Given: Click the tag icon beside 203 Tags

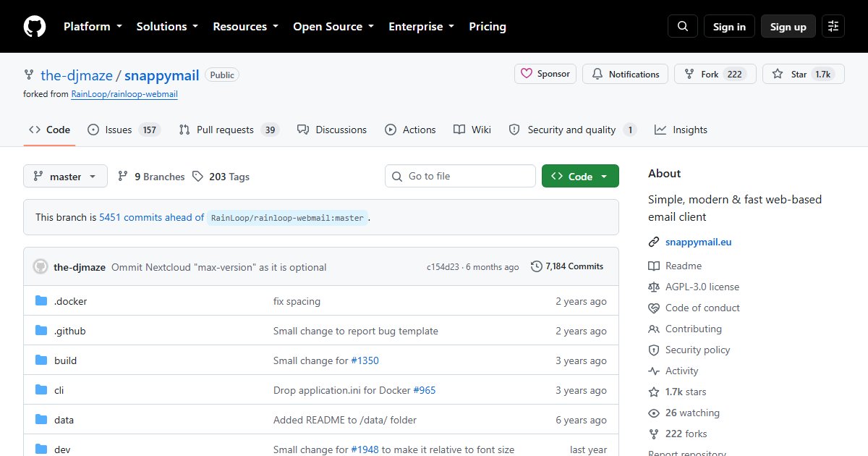Looking at the screenshot, I should click(197, 177).
